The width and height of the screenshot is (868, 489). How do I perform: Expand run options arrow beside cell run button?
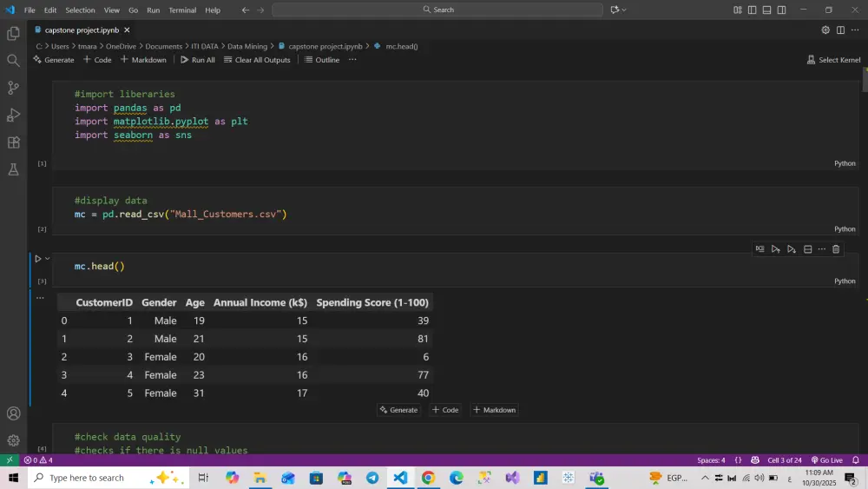point(48,259)
